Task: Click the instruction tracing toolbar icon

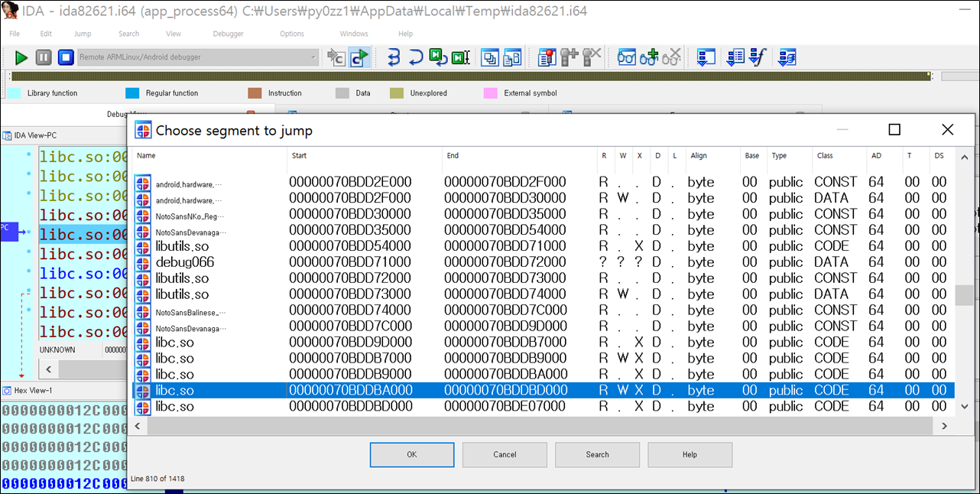Action: (735, 57)
